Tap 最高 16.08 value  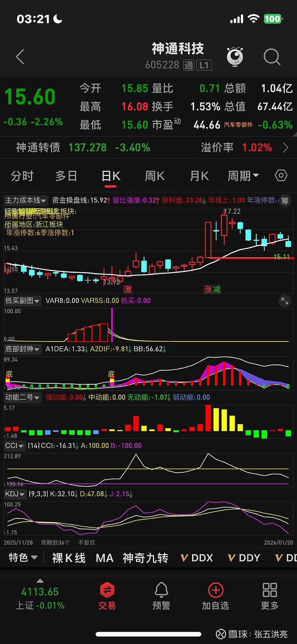pos(135,107)
